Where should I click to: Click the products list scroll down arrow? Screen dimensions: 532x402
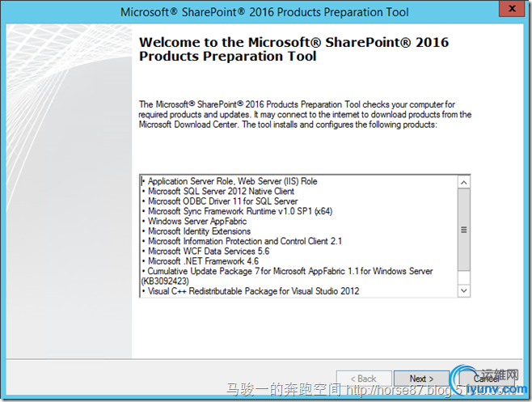point(464,291)
